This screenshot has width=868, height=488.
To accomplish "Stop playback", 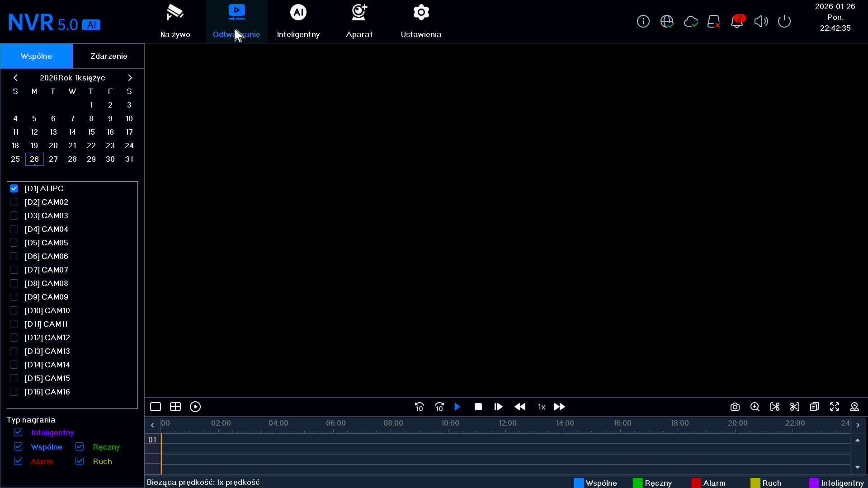I will [x=478, y=407].
